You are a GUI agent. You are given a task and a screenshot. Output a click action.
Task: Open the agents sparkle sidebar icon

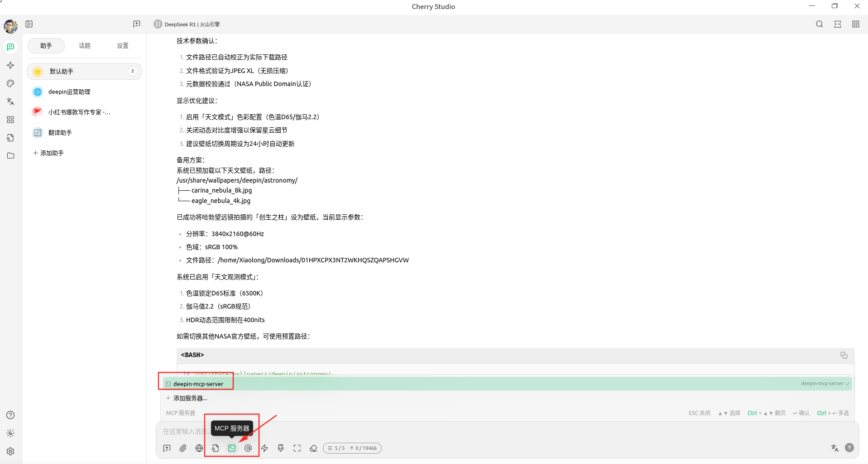coord(10,65)
